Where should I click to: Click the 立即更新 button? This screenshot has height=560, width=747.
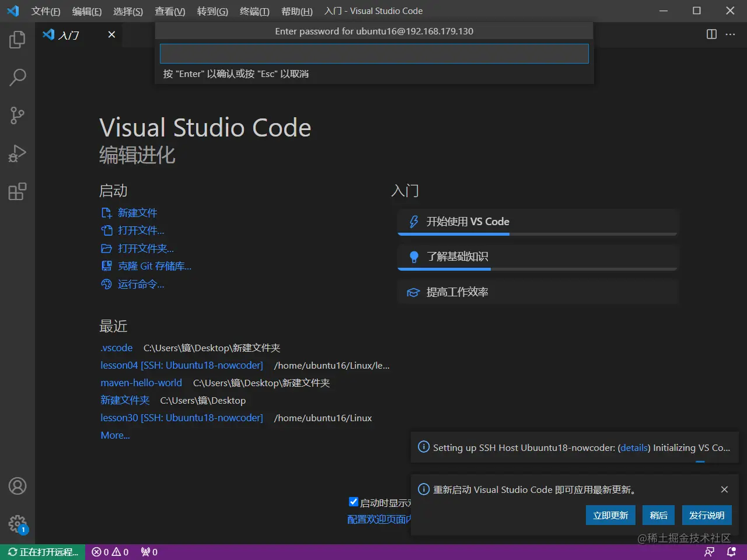coord(610,515)
